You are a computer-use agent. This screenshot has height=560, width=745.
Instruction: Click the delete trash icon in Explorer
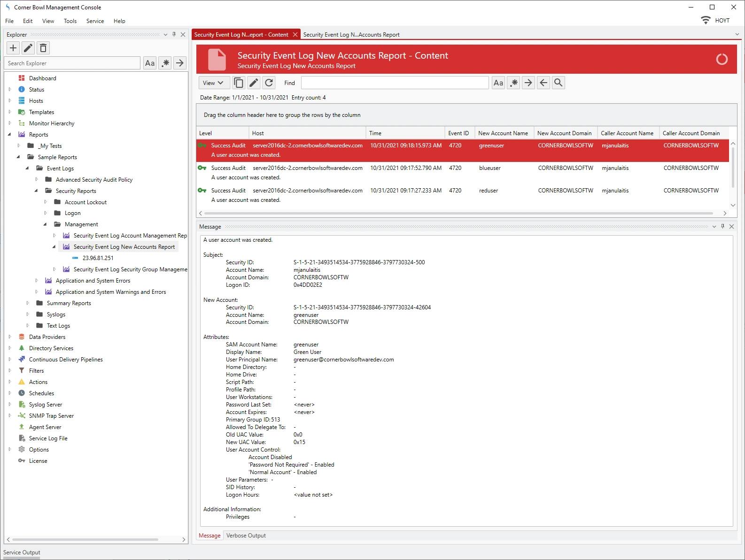(x=43, y=48)
